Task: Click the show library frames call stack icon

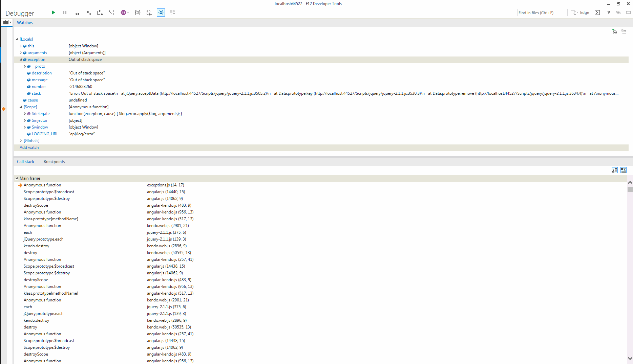Action: (x=615, y=170)
